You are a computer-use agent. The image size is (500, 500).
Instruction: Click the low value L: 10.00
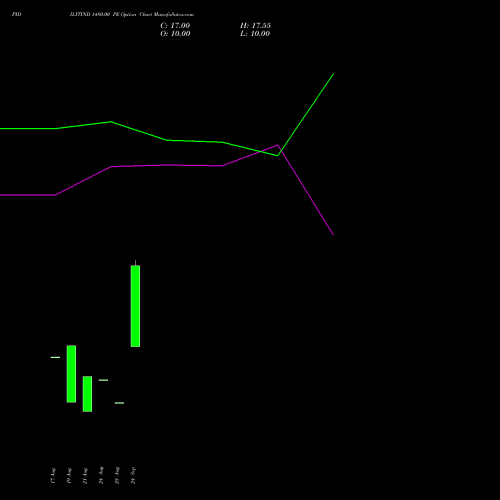[x=255, y=34]
